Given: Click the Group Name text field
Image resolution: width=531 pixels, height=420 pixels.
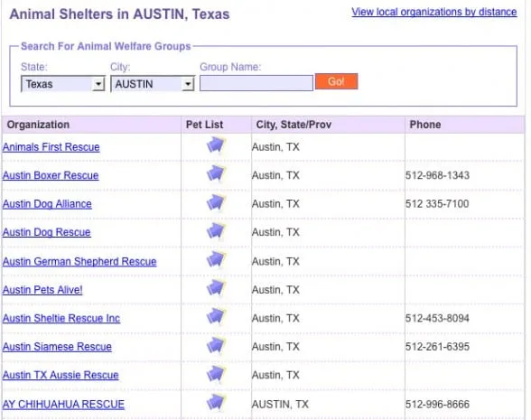Looking at the screenshot, I should point(256,83).
